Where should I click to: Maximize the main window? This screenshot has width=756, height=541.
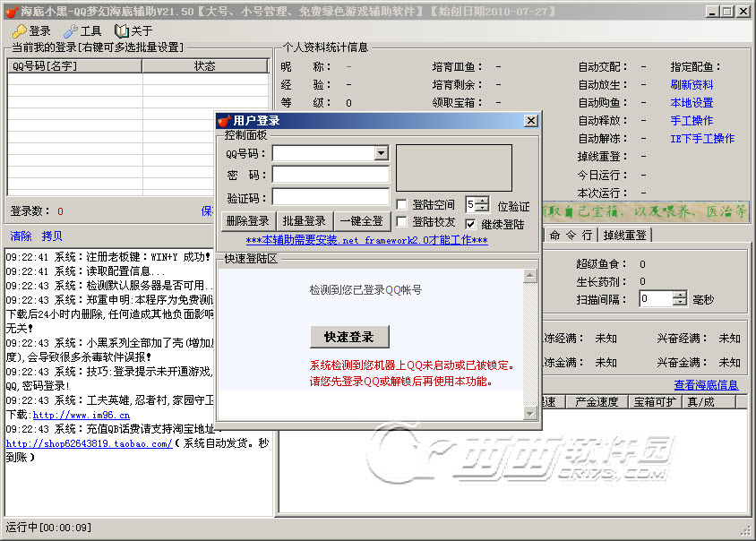[x=727, y=12]
